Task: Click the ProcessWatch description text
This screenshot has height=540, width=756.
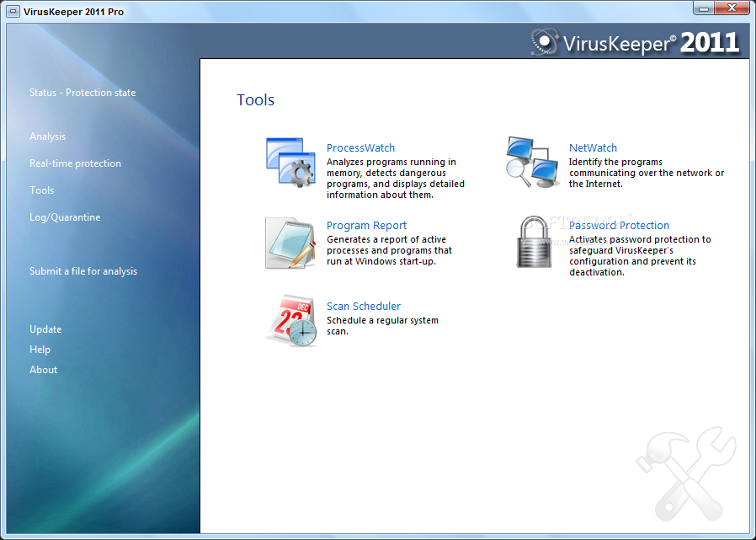Action: (x=396, y=179)
